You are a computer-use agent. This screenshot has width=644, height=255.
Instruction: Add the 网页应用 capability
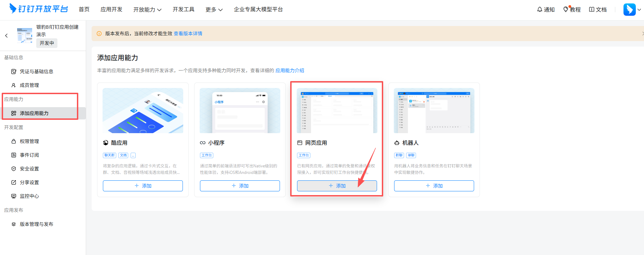pos(337,186)
